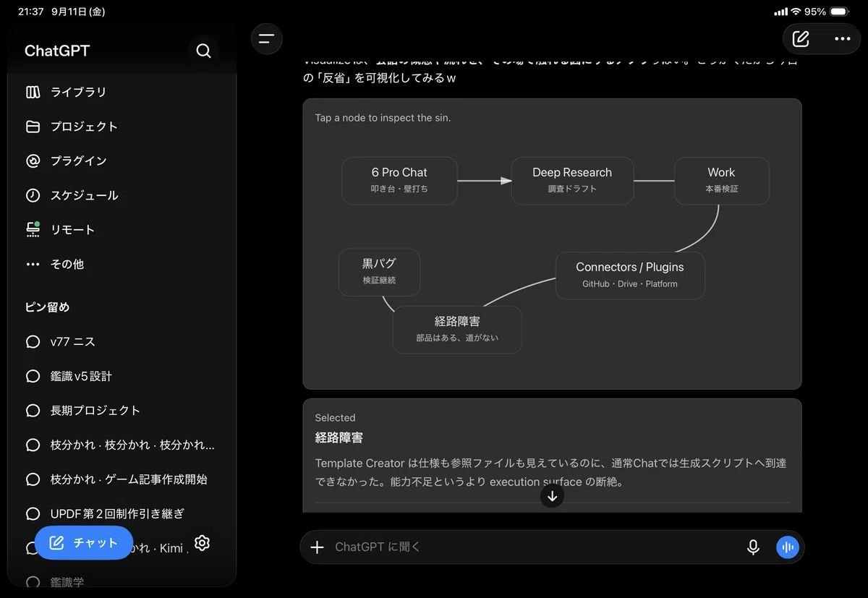Click the blue チャット button

click(x=84, y=543)
